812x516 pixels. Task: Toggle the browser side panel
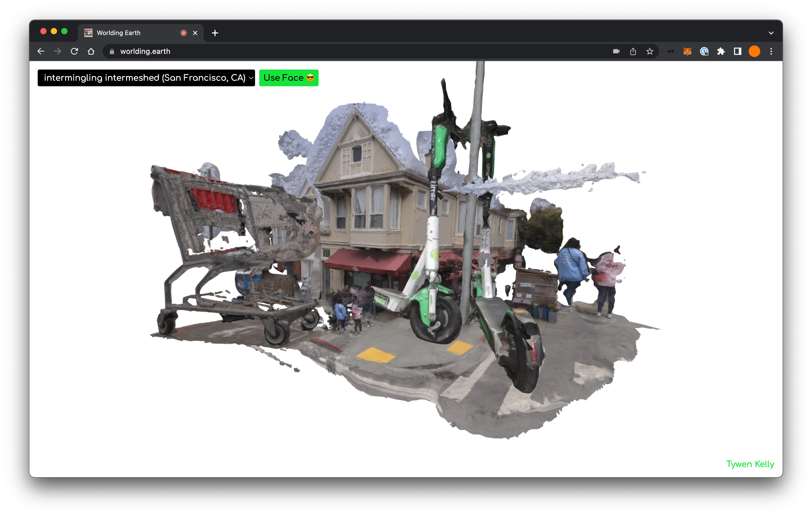(737, 51)
